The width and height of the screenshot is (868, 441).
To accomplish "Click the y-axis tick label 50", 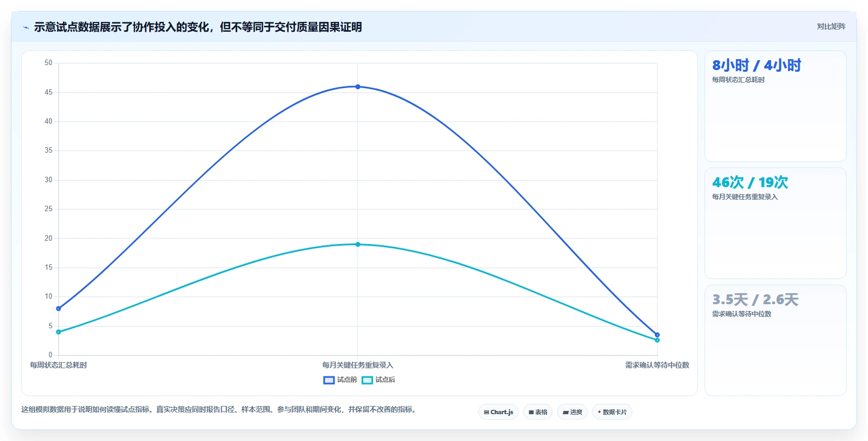I will [x=49, y=63].
